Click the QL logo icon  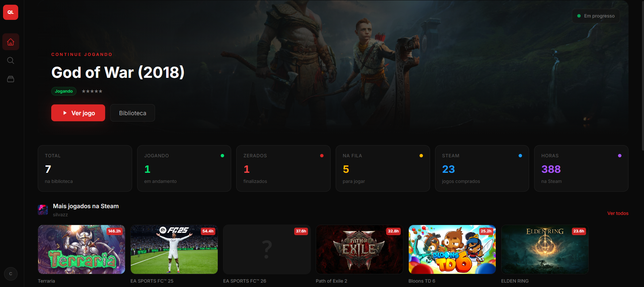tap(10, 12)
